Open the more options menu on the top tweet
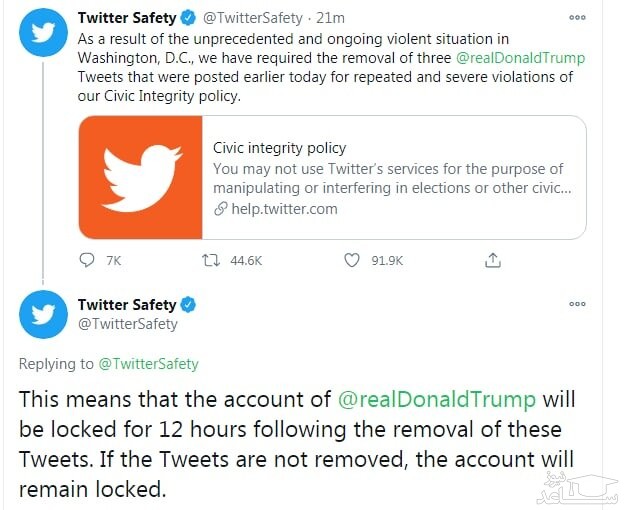Viewport: 624px width, 510px height. point(577,18)
